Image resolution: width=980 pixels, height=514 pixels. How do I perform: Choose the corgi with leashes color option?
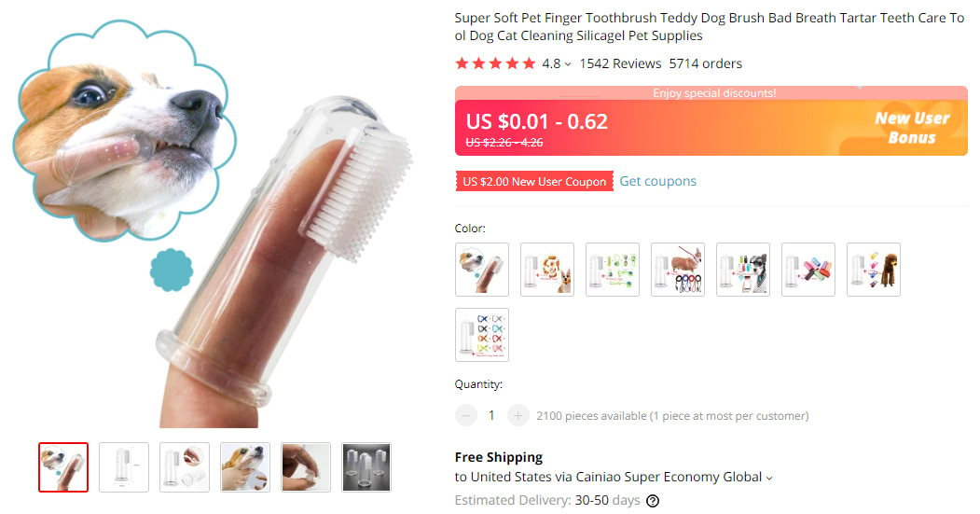coord(678,270)
